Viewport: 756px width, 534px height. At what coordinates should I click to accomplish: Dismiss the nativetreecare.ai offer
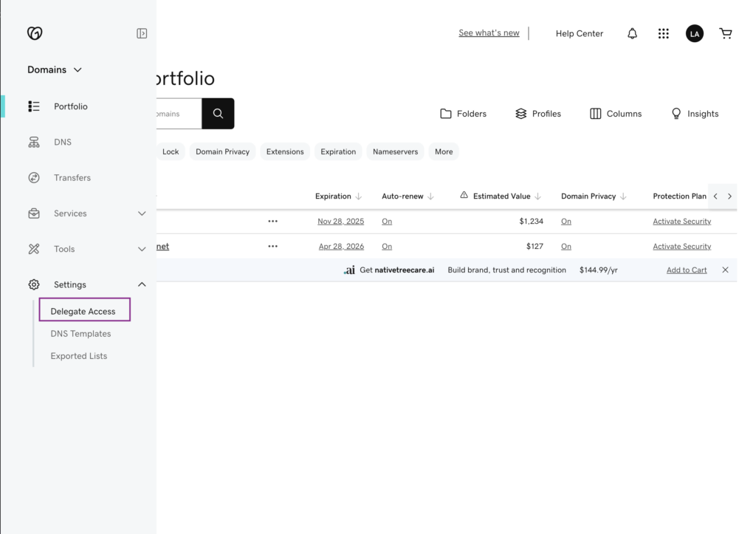[x=725, y=270]
